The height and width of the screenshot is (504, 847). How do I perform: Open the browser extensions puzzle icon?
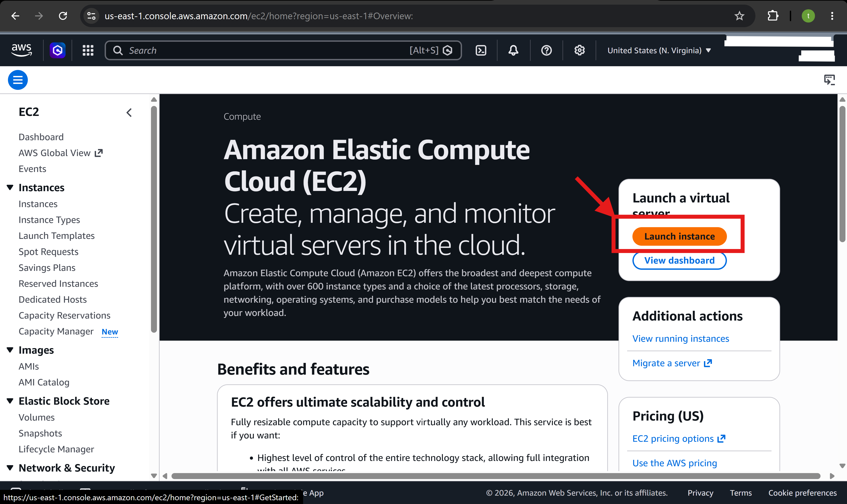tap(773, 16)
